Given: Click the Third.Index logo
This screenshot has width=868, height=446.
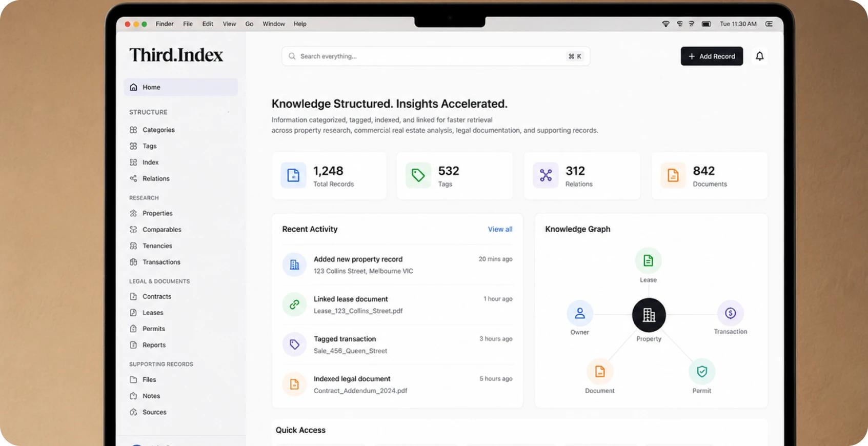Looking at the screenshot, I should point(176,55).
